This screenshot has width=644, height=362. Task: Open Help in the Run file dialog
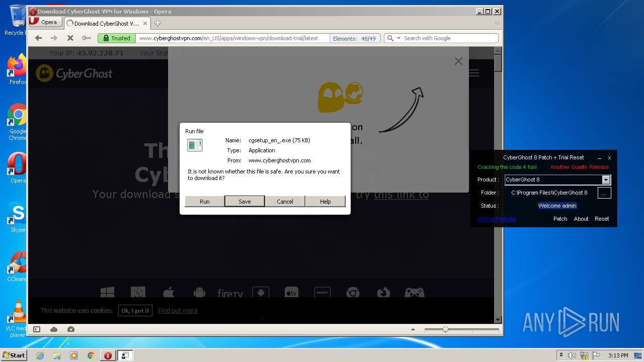click(x=326, y=201)
